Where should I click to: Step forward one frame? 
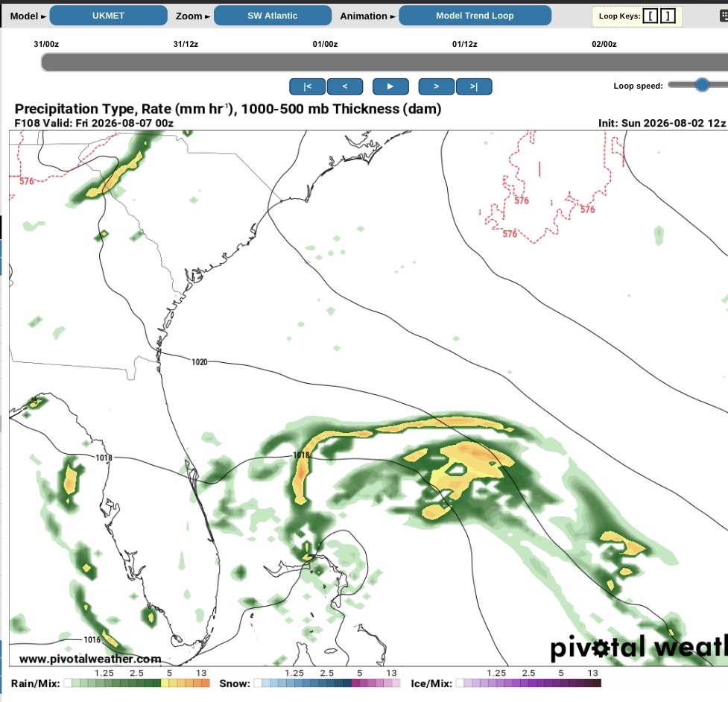point(437,86)
